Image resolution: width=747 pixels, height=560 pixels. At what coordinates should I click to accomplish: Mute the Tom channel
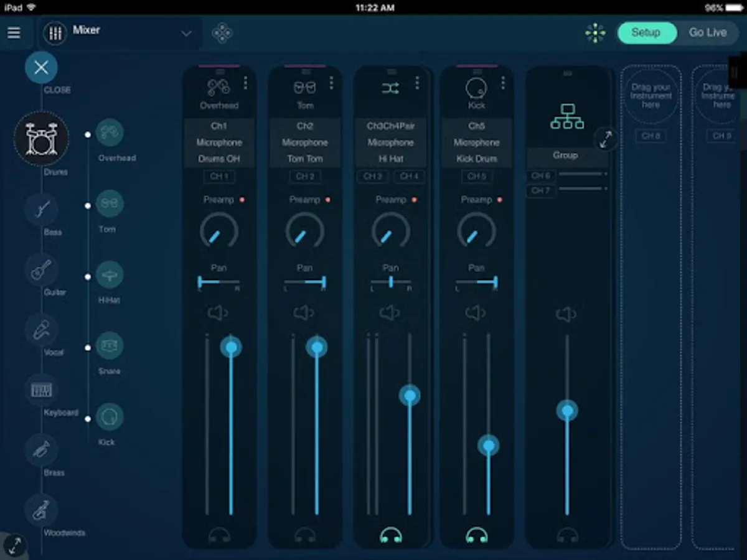coord(304,313)
